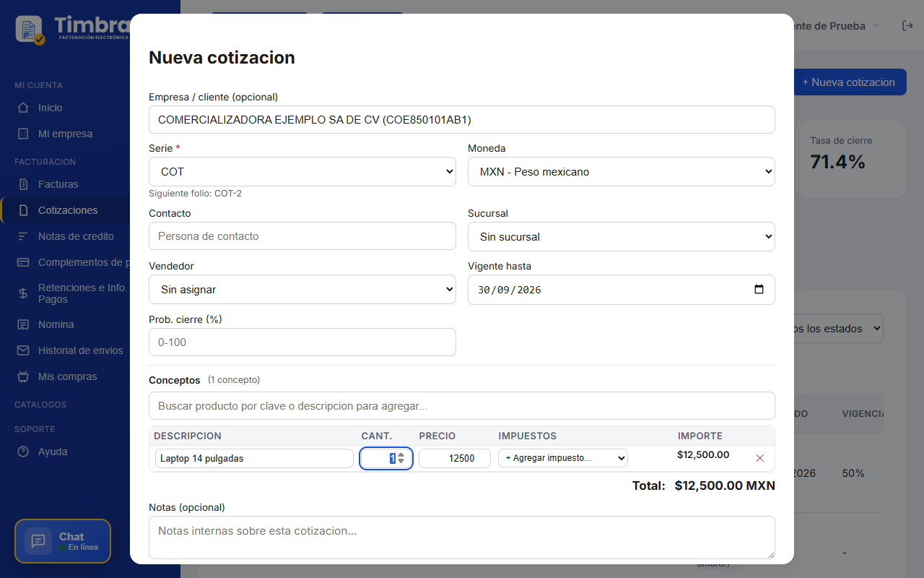The height and width of the screenshot is (578, 924).
Task: Open the estados filter dropdown behind dialog
Action: [x=839, y=329]
